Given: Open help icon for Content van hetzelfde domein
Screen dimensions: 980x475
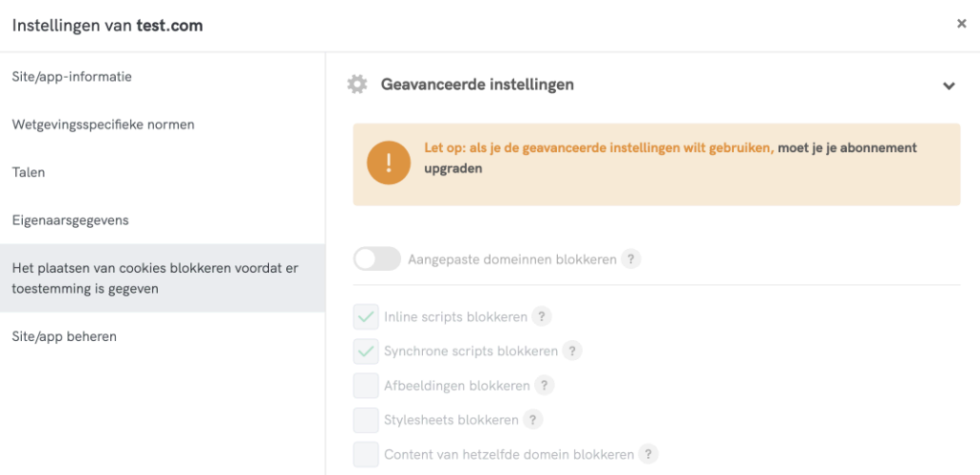Looking at the screenshot, I should tap(648, 455).
